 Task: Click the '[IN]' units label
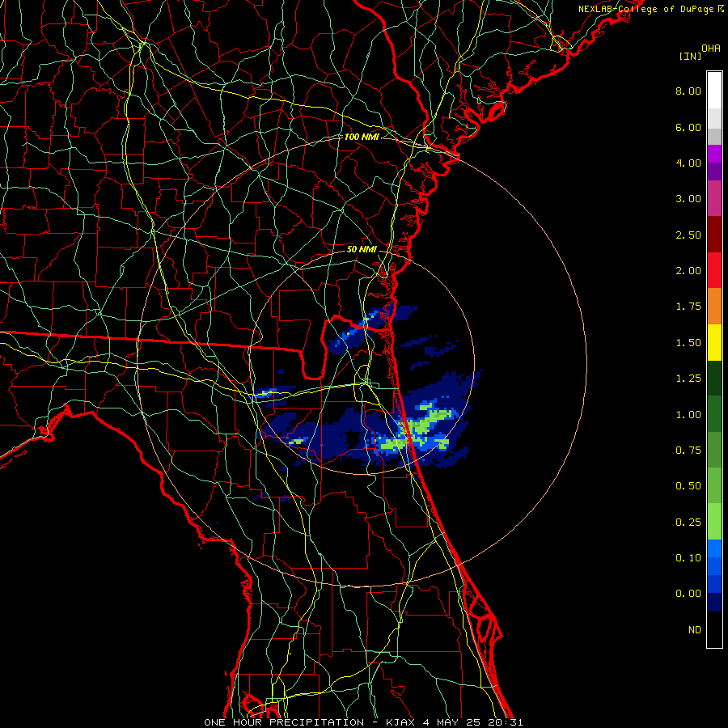click(x=690, y=56)
